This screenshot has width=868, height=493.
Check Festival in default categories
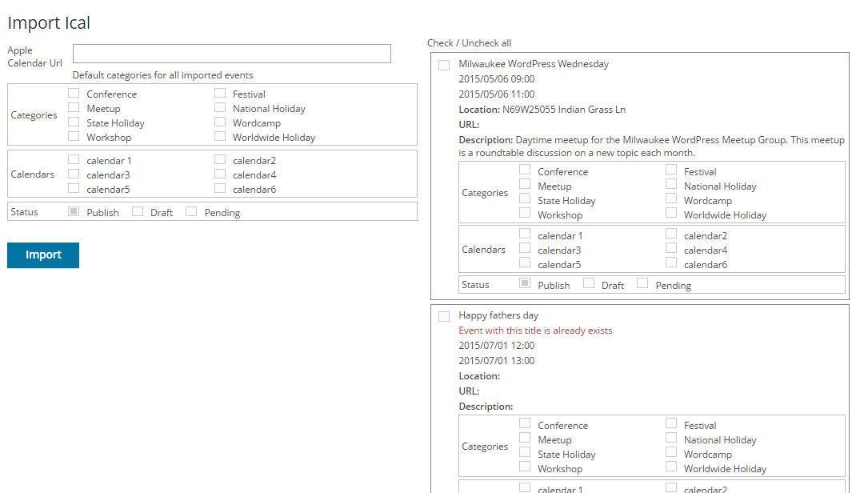pyautogui.click(x=220, y=93)
